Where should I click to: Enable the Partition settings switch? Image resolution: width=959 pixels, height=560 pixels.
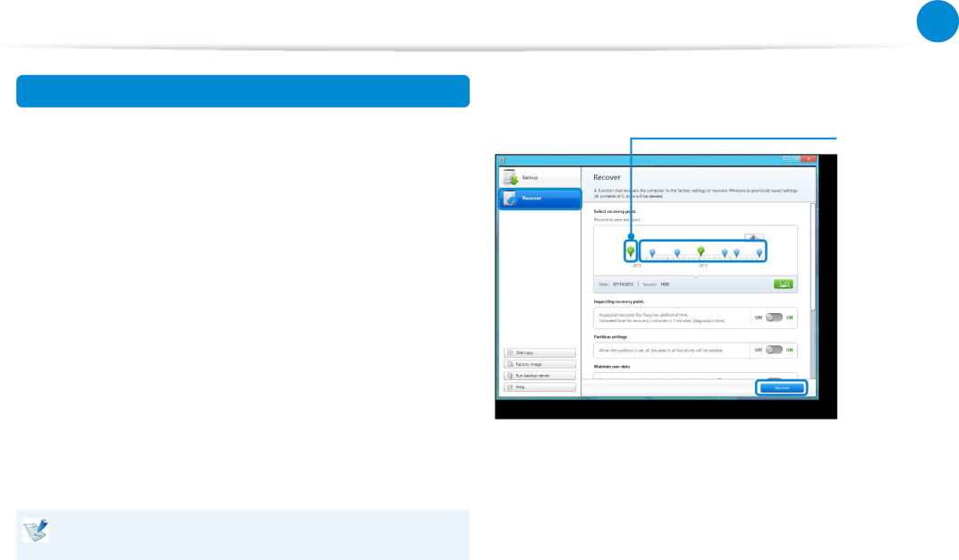773,350
